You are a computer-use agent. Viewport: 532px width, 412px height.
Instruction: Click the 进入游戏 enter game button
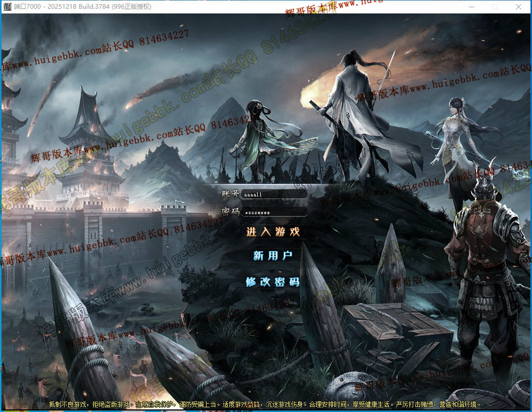click(273, 232)
